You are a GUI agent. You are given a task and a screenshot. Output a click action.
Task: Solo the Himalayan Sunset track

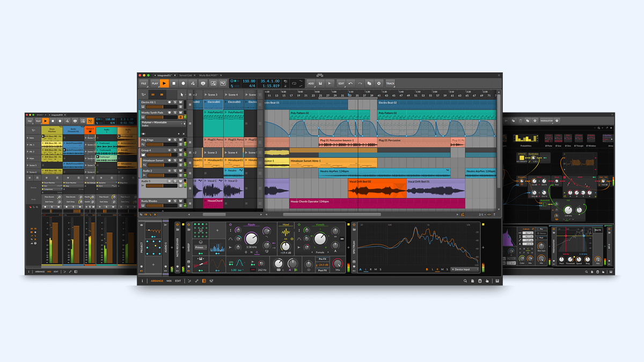pos(175,160)
